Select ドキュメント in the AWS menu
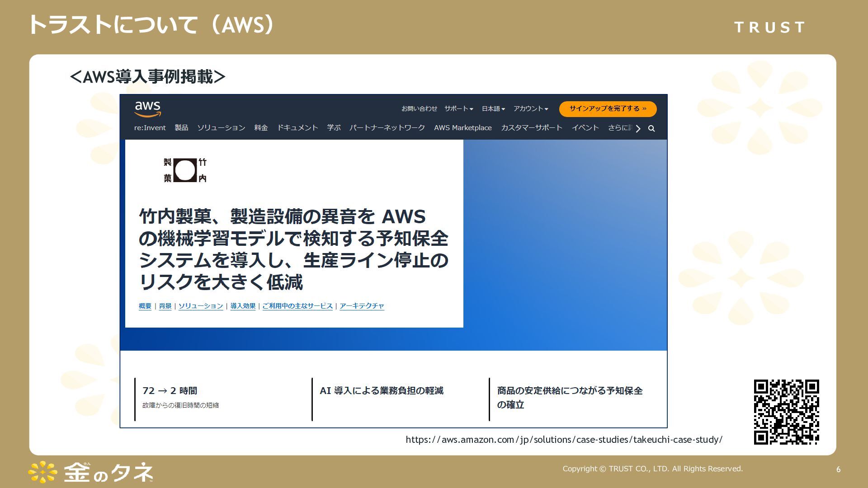 coord(297,128)
